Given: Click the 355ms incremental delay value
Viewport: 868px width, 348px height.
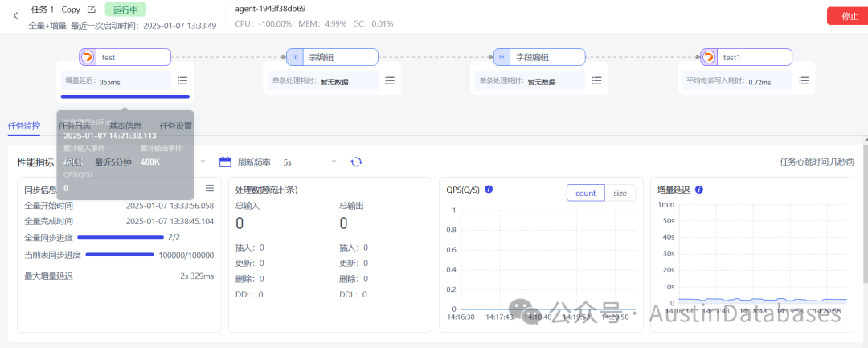Looking at the screenshot, I should click(109, 83).
